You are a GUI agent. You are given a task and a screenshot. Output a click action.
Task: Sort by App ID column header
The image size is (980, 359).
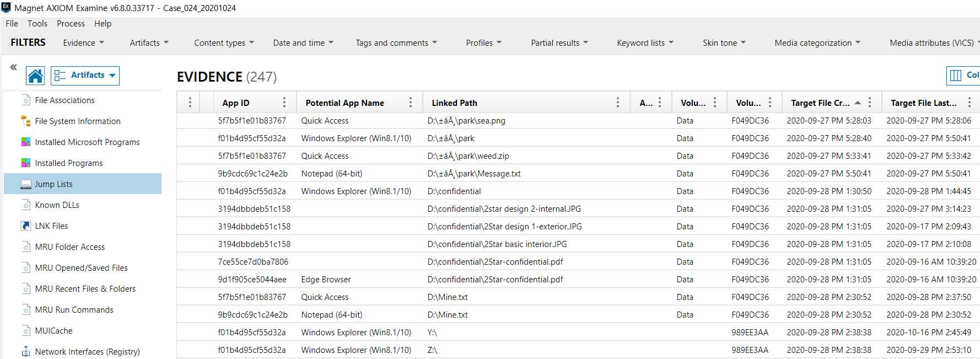coord(236,103)
